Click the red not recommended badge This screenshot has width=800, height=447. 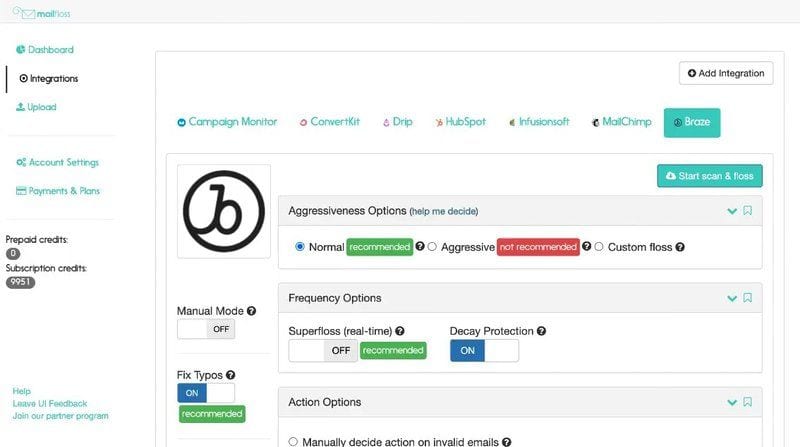click(538, 247)
